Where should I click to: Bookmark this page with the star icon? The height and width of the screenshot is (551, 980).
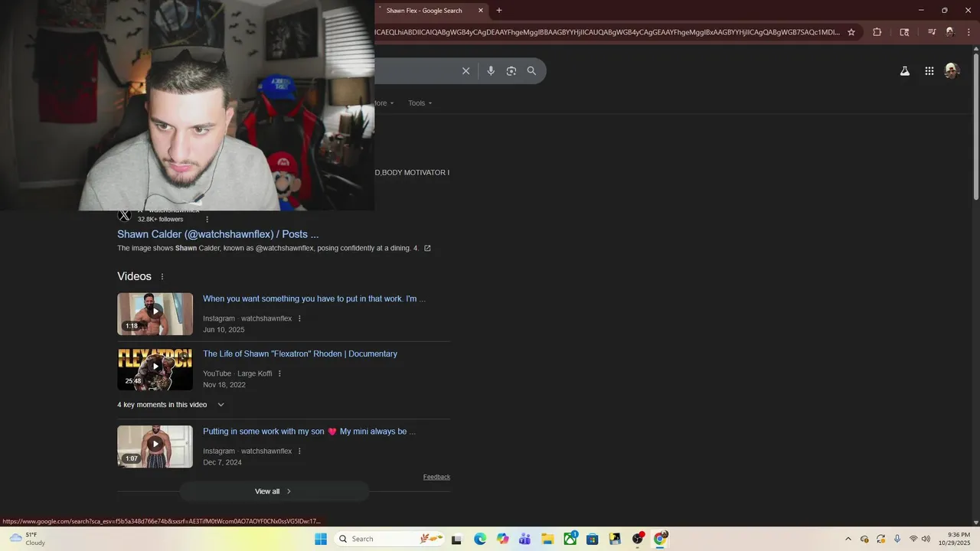[851, 32]
